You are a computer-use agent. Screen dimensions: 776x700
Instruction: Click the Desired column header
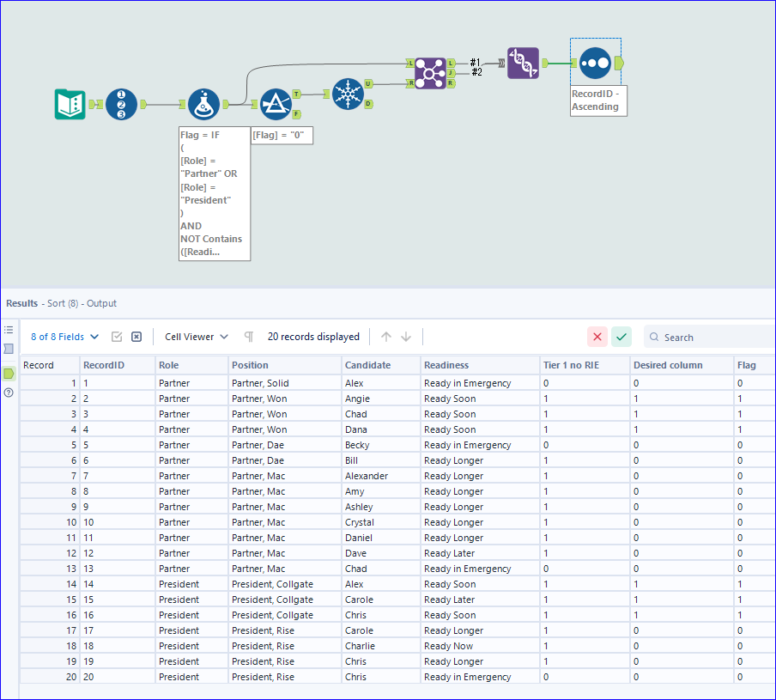[682, 365]
